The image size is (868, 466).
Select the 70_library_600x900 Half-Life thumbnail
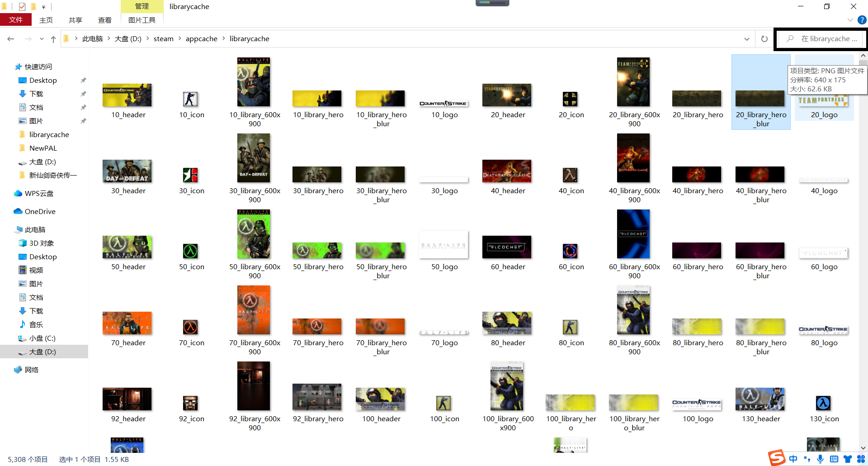(254, 310)
